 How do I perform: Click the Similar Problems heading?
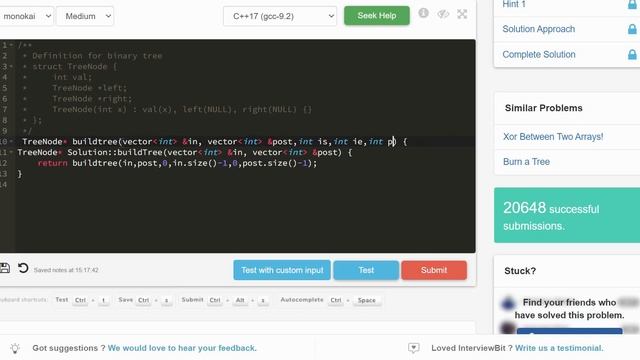pyautogui.click(x=543, y=108)
